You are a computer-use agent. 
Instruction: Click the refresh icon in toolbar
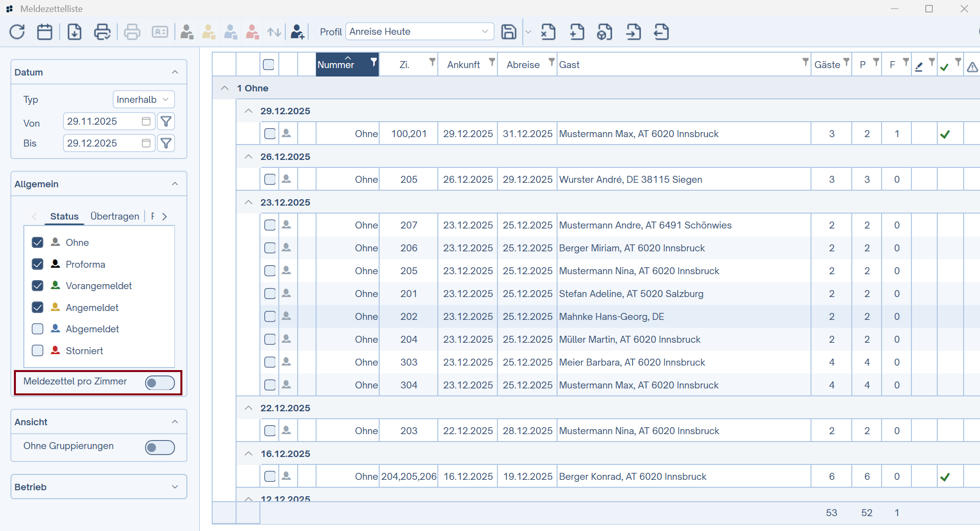click(x=17, y=32)
